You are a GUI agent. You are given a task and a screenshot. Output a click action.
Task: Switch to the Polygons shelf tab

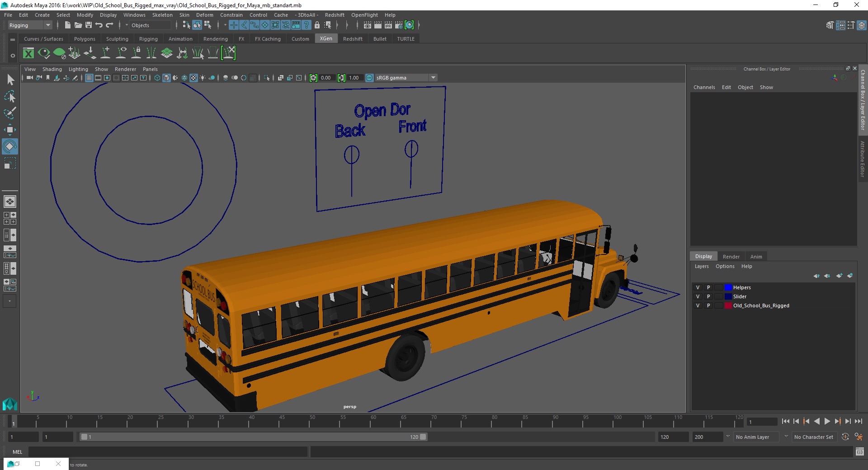pos(85,39)
